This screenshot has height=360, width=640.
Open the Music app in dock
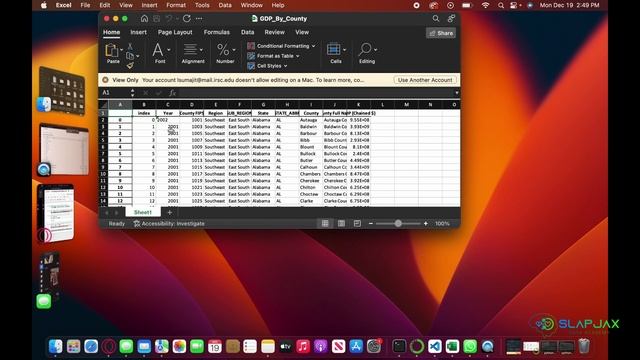(x=303, y=347)
